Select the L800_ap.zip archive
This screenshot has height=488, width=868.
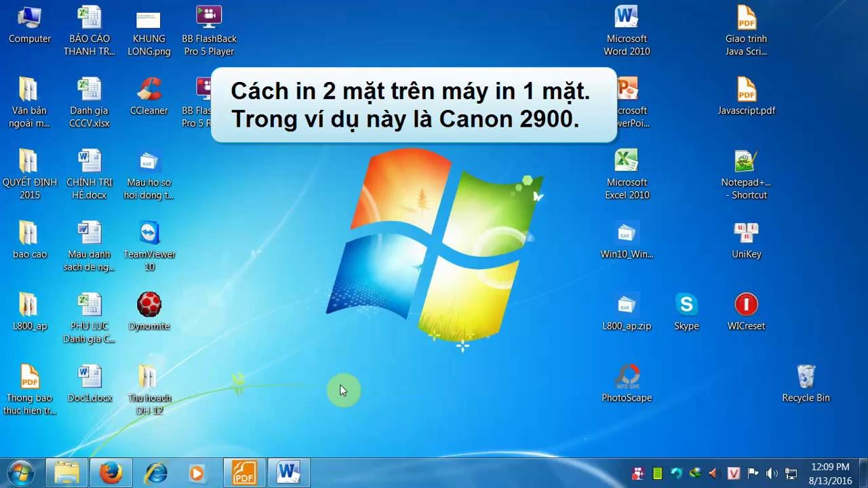(x=627, y=312)
